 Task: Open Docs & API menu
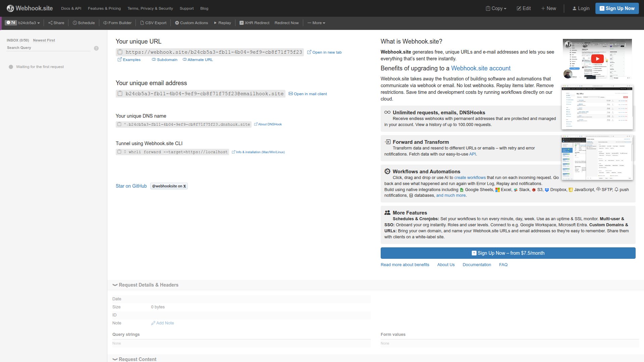71,8
